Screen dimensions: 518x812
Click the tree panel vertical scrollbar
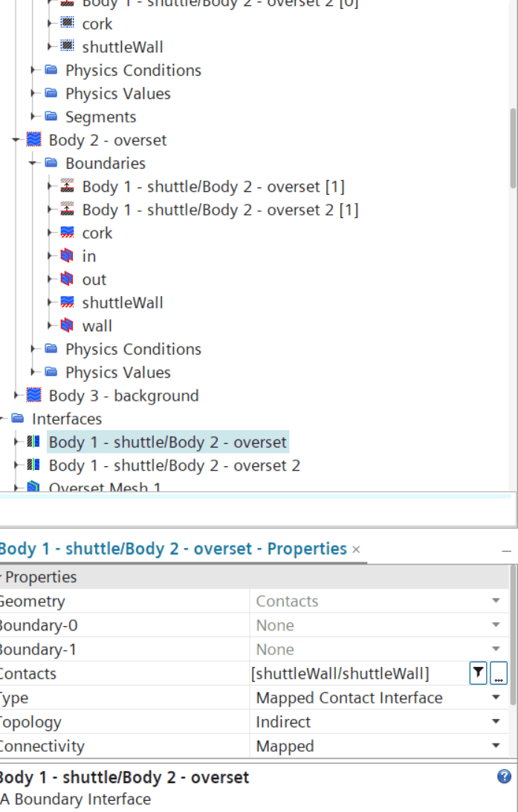514,148
